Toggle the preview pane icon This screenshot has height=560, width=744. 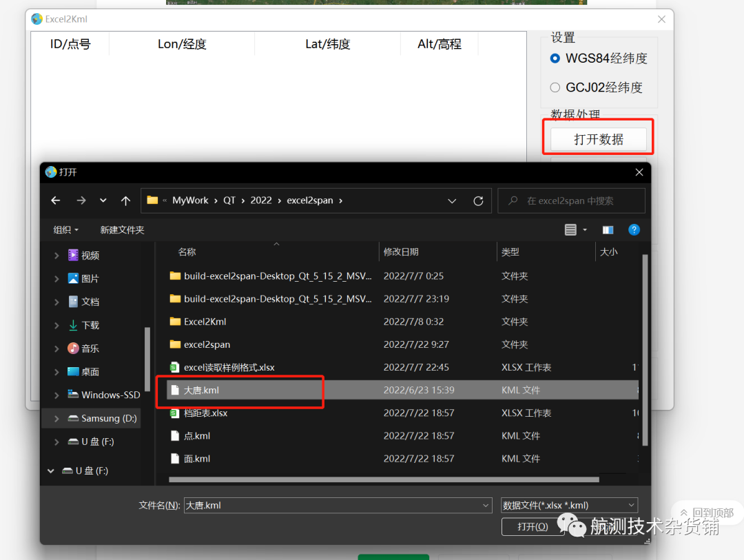608,229
